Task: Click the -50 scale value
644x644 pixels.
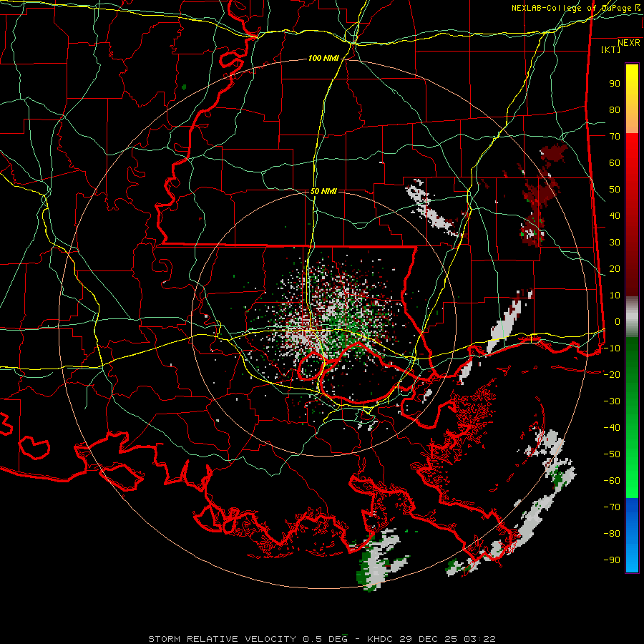Action: point(612,454)
